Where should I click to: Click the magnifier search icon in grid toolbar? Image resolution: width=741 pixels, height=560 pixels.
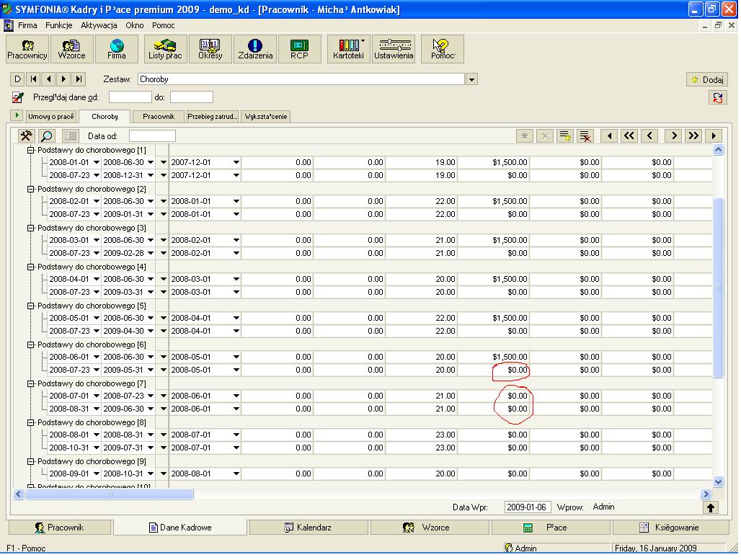(46, 135)
